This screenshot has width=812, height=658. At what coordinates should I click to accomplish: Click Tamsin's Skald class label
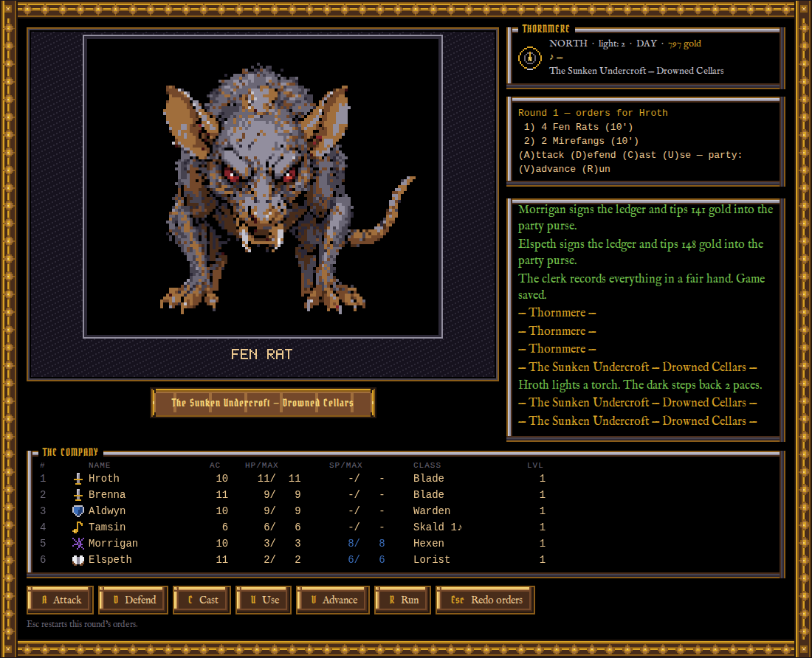click(x=438, y=527)
